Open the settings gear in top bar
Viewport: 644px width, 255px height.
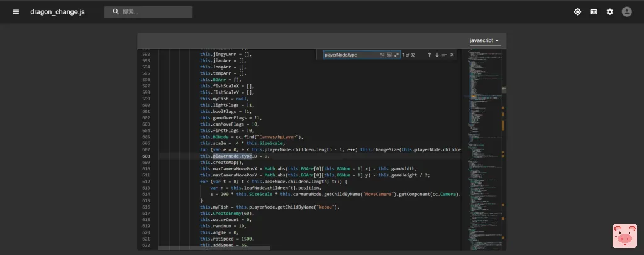(x=609, y=12)
